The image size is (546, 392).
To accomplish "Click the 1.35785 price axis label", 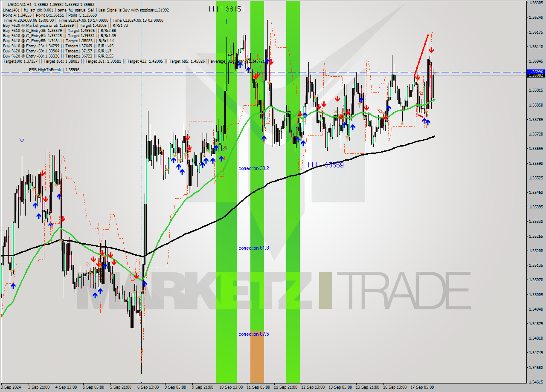I will click(x=536, y=119).
